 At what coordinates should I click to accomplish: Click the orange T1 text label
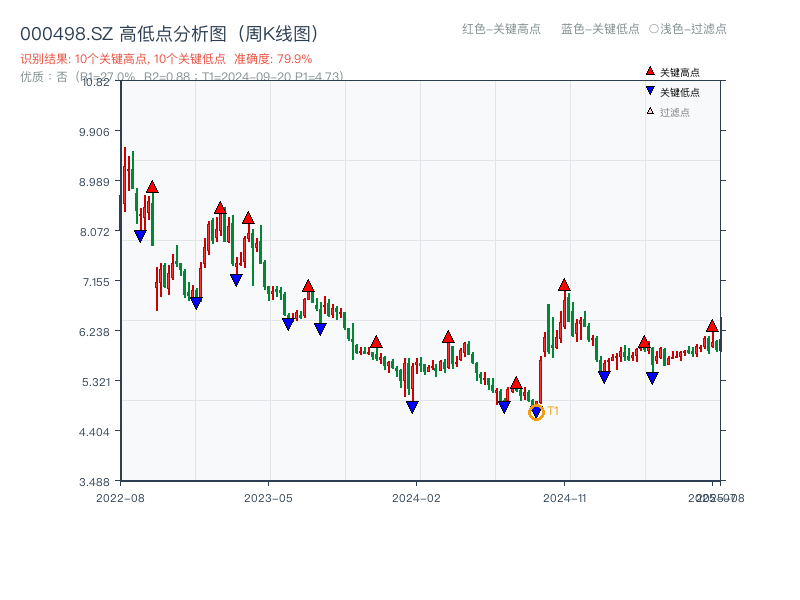(553, 411)
